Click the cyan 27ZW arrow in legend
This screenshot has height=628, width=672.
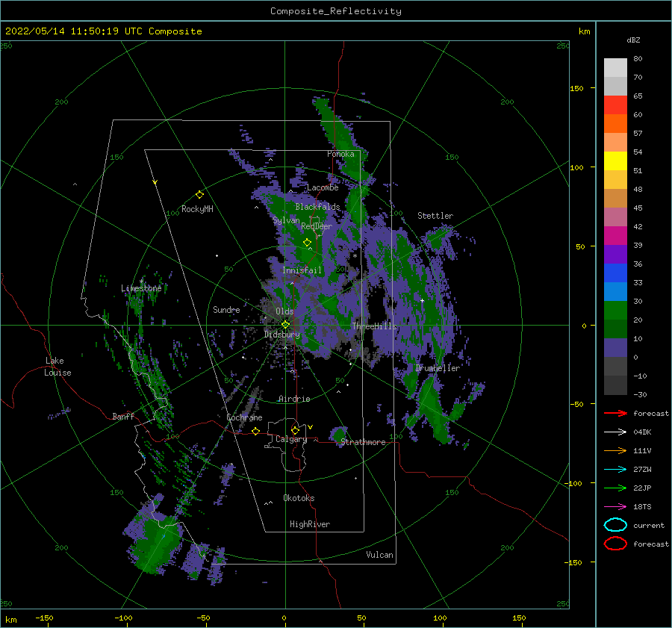pyautogui.click(x=615, y=470)
